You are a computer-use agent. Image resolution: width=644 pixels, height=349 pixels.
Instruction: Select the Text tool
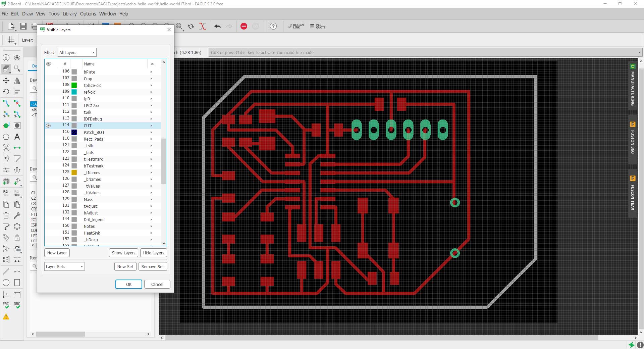pos(17,137)
